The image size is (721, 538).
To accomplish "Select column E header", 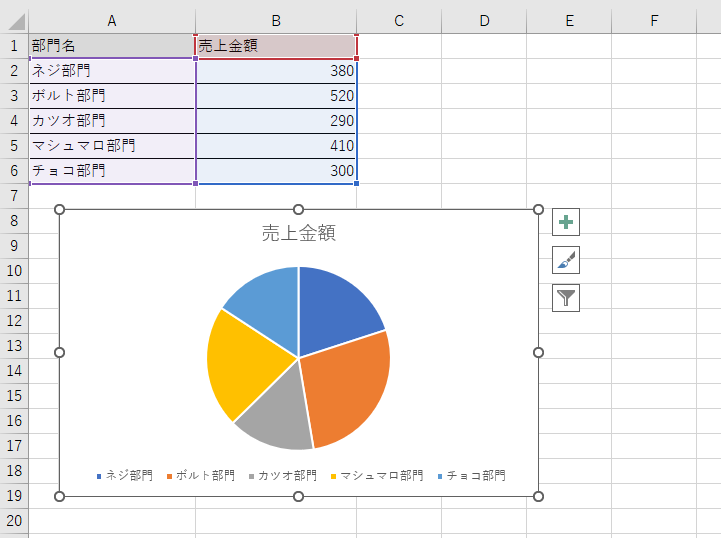I will point(568,21).
